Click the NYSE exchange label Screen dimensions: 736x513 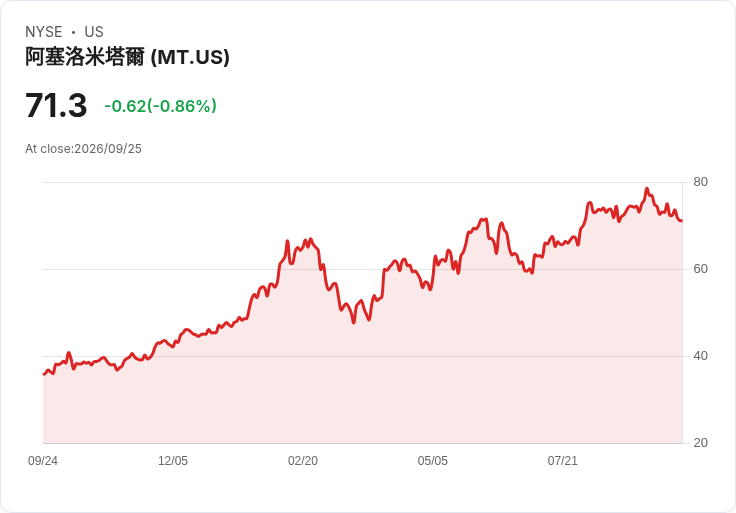point(44,32)
